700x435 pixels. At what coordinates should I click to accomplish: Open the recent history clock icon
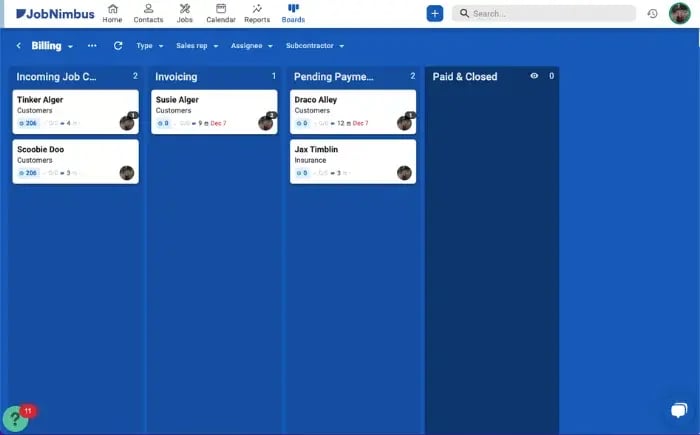[x=652, y=14]
